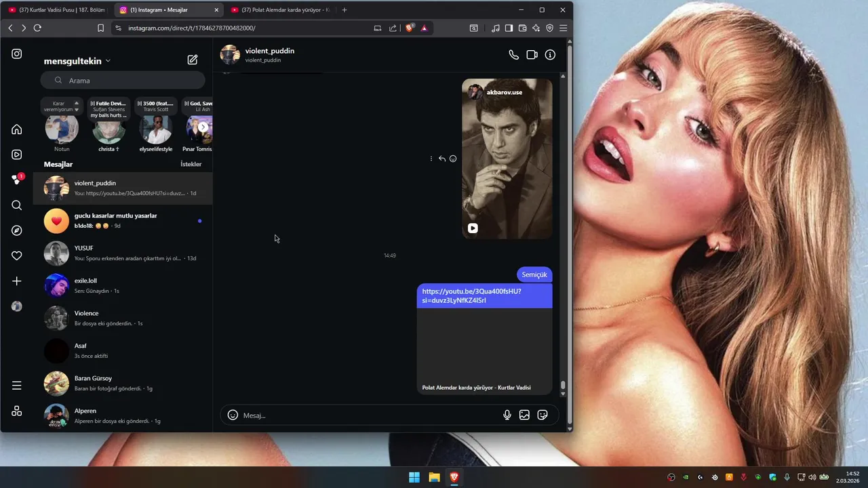The image size is (868, 488).
Task: Attach a photo using image icon
Action: pyautogui.click(x=524, y=415)
